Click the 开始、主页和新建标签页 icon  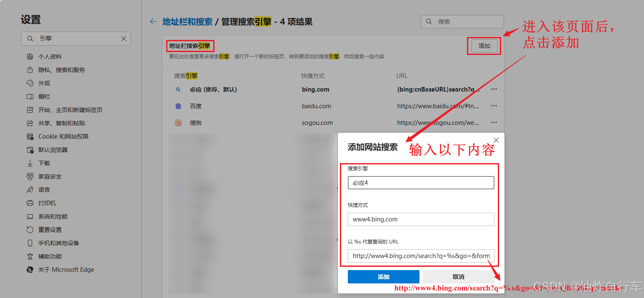(x=30, y=110)
